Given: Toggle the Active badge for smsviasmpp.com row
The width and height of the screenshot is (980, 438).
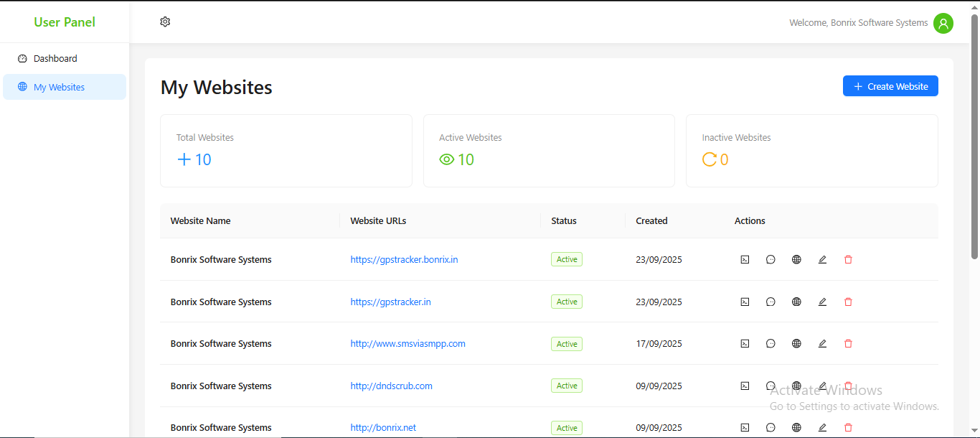Looking at the screenshot, I should (566, 343).
